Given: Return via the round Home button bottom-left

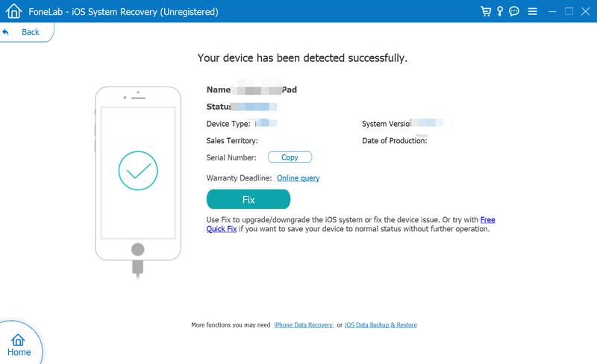Looking at the screenshot, I should coord(19,345).
